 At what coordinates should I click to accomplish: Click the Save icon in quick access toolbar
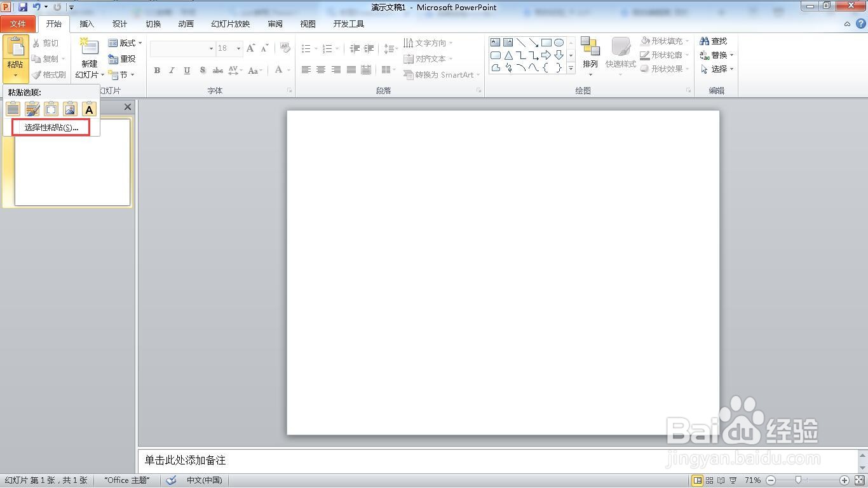pyautogui.click(x=23, y=7)
